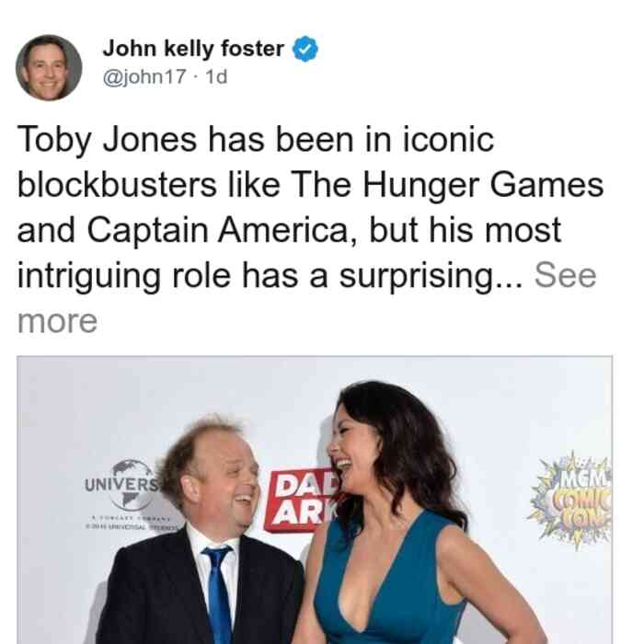Click the man in dark suit

201,534
